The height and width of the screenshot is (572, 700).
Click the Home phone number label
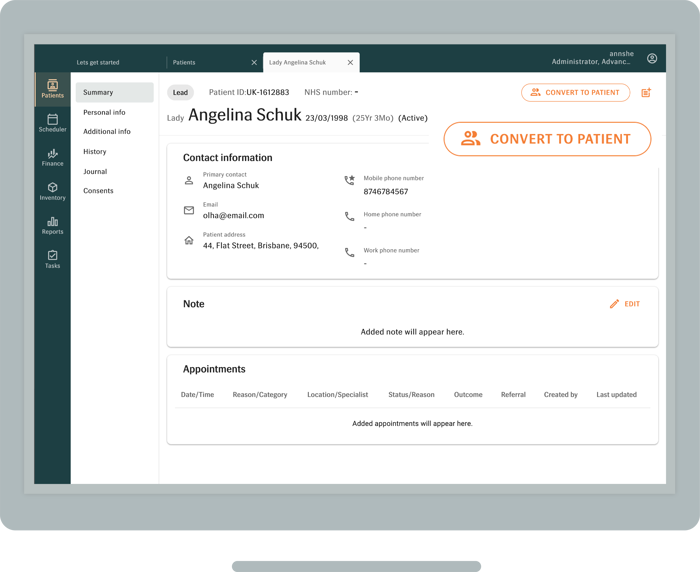(x=392, y=214)
